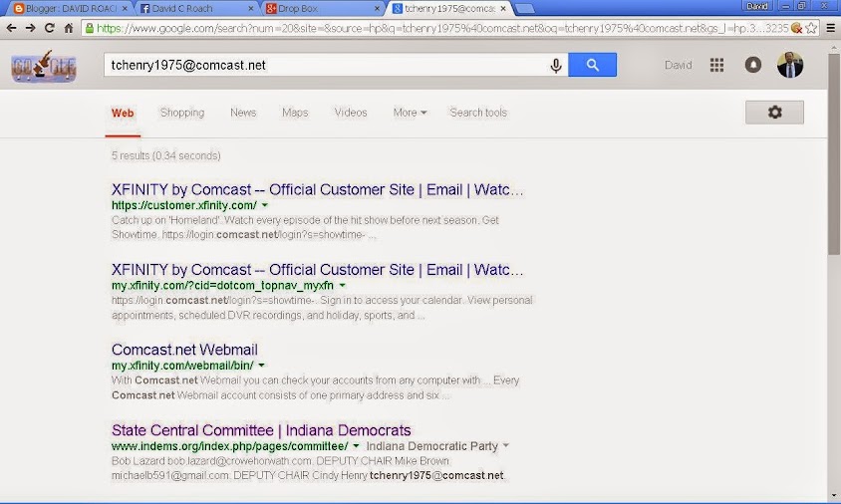Click the David user badge in title bar
The width and height of the screenshot is (841, 504).
tap(756, 6)
